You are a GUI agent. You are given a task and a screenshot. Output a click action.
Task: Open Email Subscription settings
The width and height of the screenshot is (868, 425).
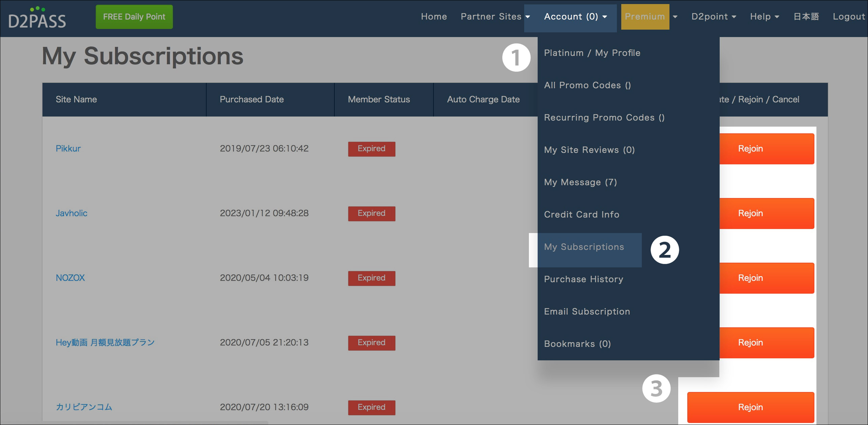point(587,312)
